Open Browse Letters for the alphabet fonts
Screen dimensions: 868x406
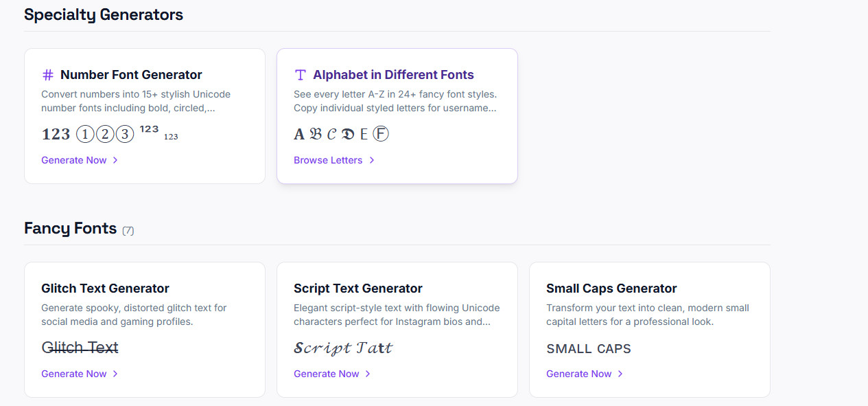pos(328,159)
